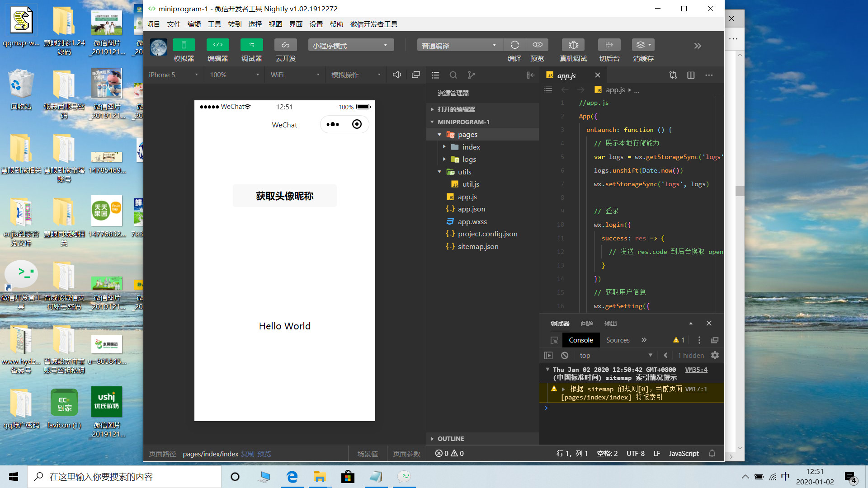Open the 工具 menu
This screenshot has width=868, height=488.
pyautogui.click(x=214, y=24)
